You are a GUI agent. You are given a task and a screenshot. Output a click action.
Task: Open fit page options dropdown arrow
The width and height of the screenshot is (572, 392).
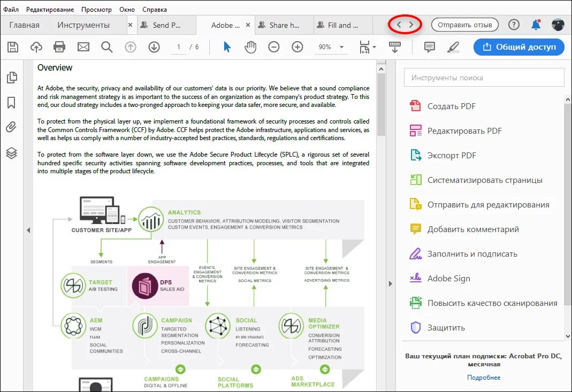coord(374,47)
